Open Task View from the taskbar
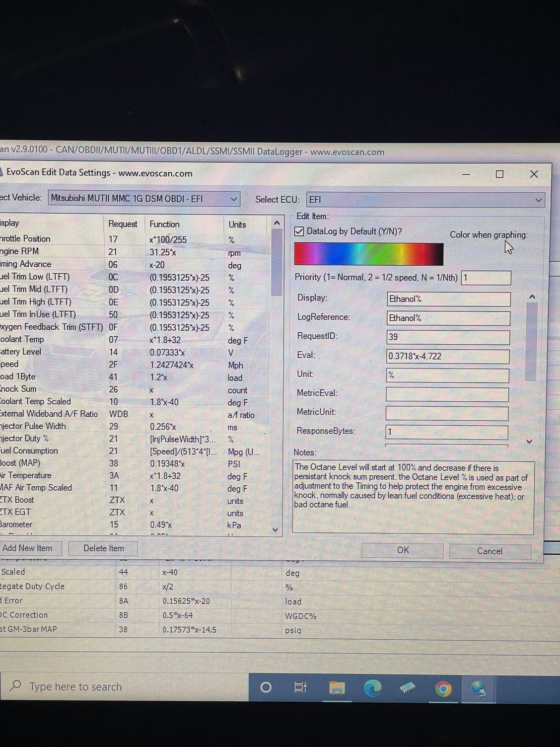 point(300,687)
